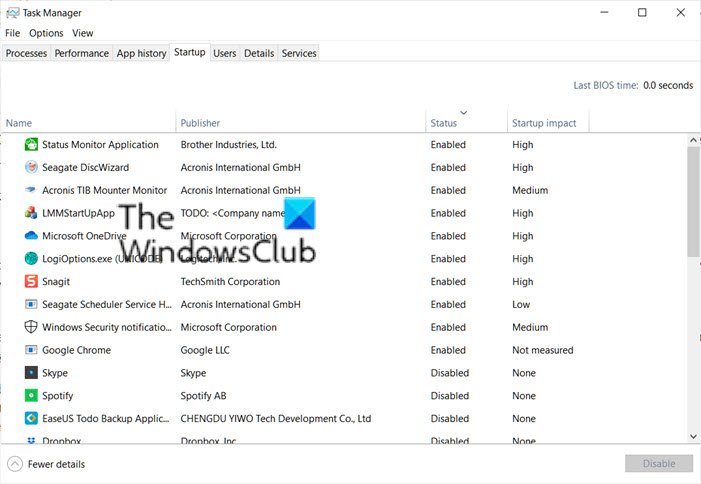The height and width of the screenshot is (484, 701).
Task: Click the Skype row icon
Action: coord(31,372)
